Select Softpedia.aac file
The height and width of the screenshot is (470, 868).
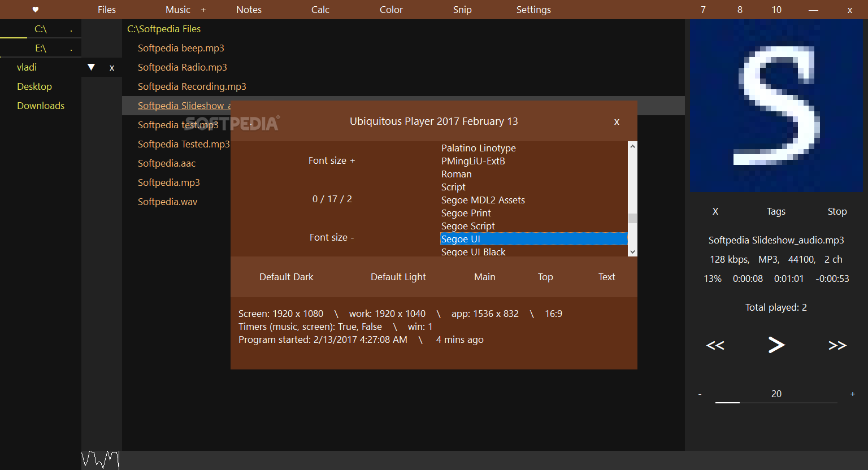167,163
